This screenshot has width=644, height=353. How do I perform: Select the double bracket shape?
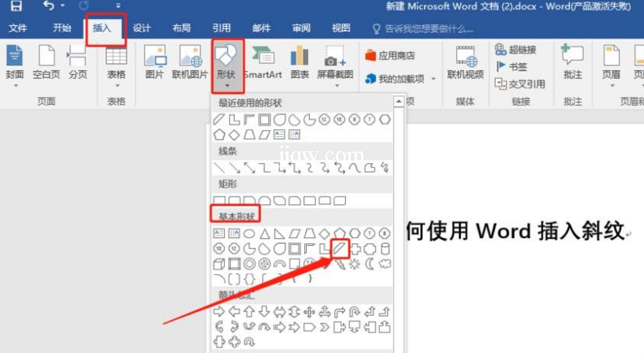(x=235, y=279)
